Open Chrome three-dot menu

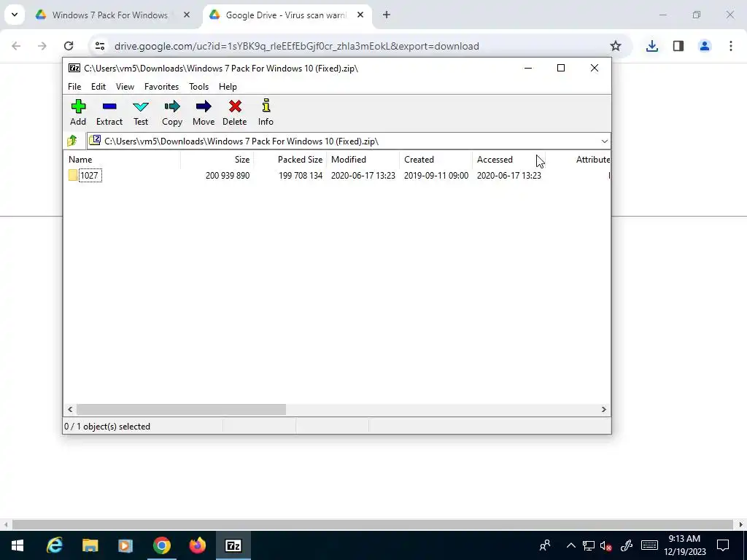tap(731, 46)
